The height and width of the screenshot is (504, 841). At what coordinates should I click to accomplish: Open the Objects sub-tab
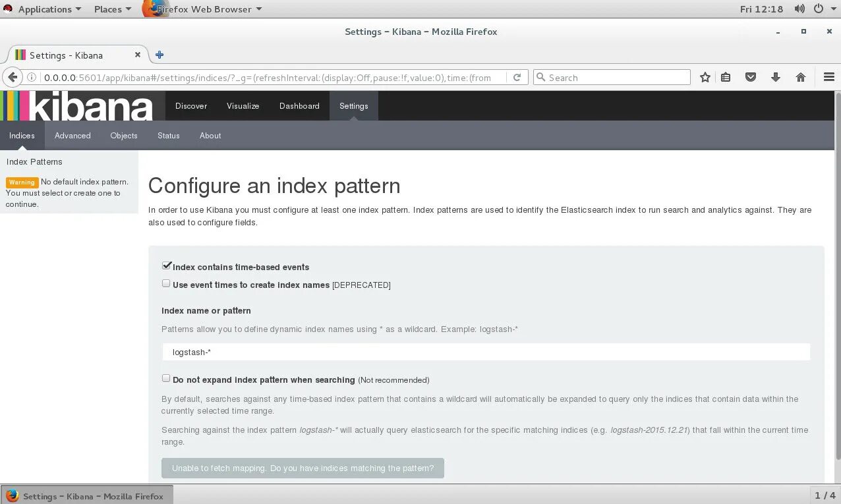click(124, 135)
